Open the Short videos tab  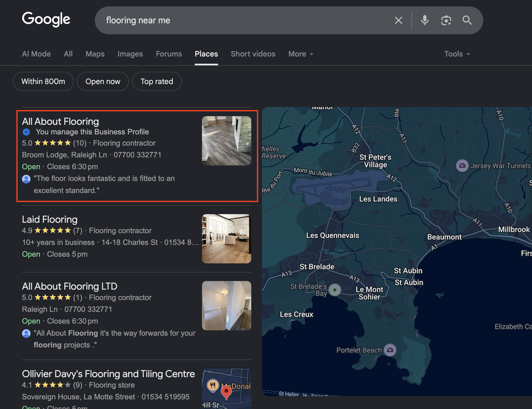[x=253, y=54]
